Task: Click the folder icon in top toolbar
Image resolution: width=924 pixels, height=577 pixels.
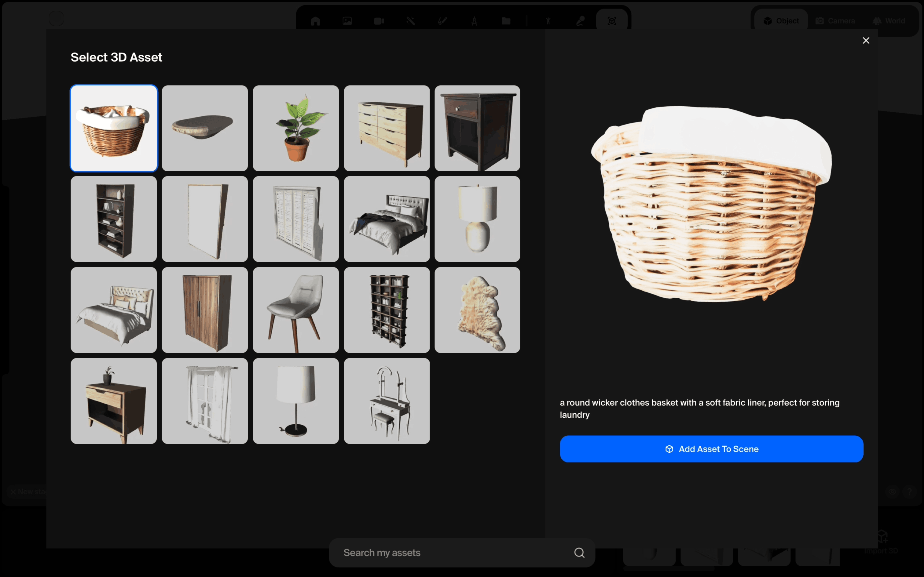Action: (x=506, y=21)
